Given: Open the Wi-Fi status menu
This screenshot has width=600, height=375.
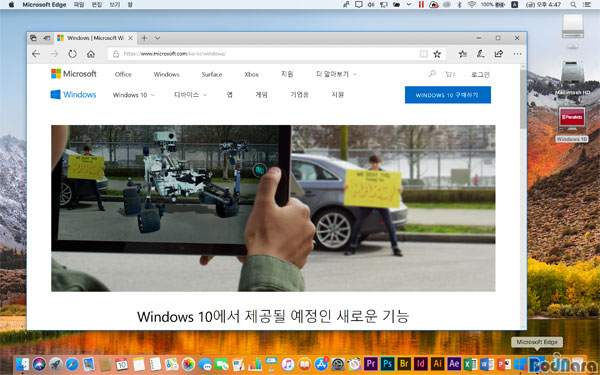Looking at the screenshot, I should coord(471,5).
